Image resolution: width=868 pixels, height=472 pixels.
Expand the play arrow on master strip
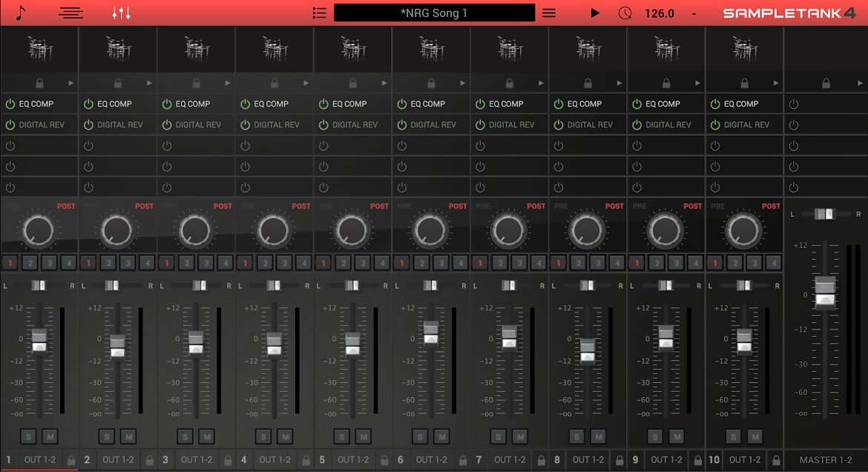pos(861,83)
